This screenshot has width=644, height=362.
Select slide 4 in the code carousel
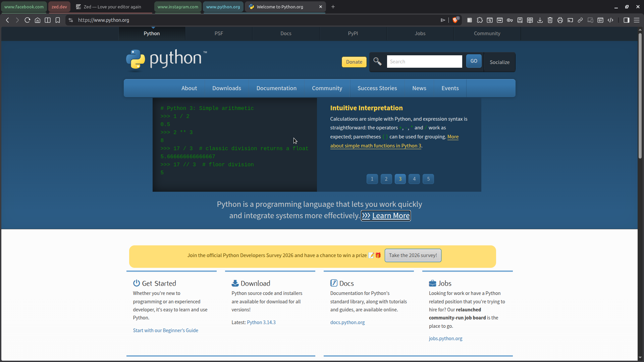(x=414, y=179)
